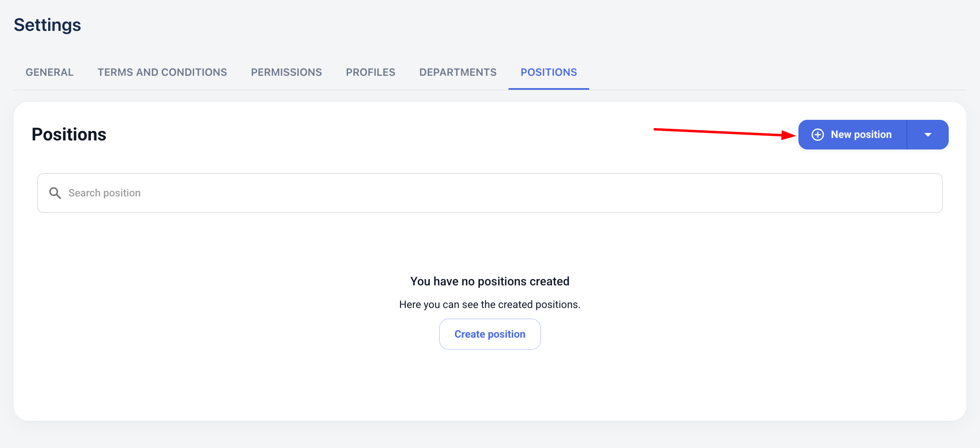Expand the dropdown arrow beside New position
The width and height of the screenshot is (980, 448).
[x=928, y=135]
